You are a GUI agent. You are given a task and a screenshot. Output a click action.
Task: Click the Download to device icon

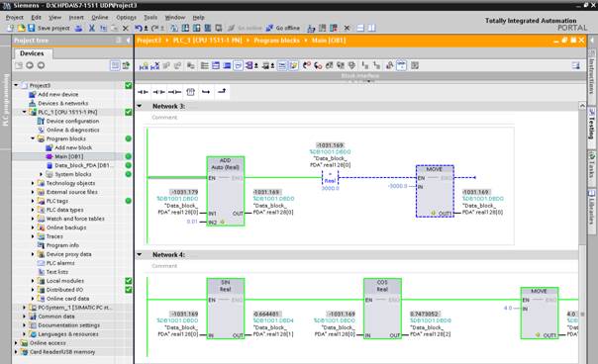[185, 28]
